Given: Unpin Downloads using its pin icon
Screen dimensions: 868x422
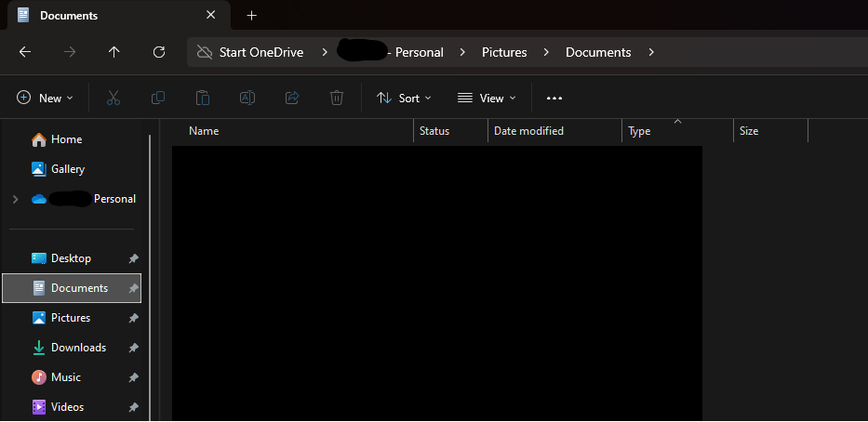Looking at the screenshot, I should pyautogui.click(x=133, y=348).
